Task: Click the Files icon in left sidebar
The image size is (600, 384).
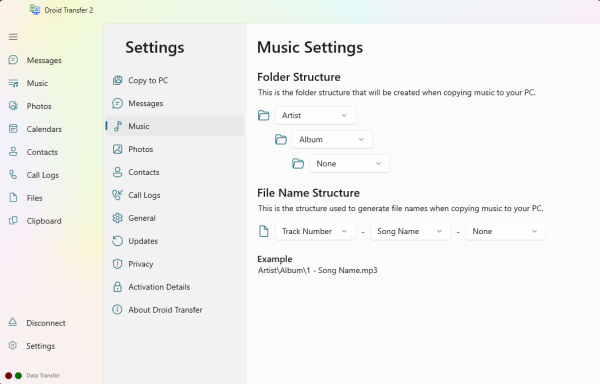Action: (x=13, y=198)
